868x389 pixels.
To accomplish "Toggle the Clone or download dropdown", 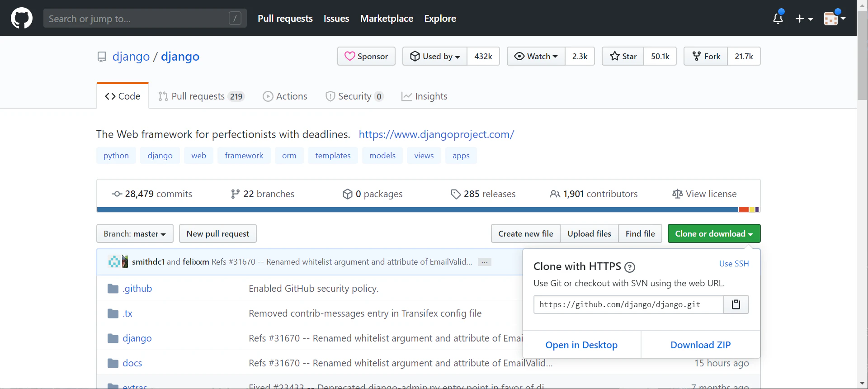I will pyautogui.click(x=714, y=233).
